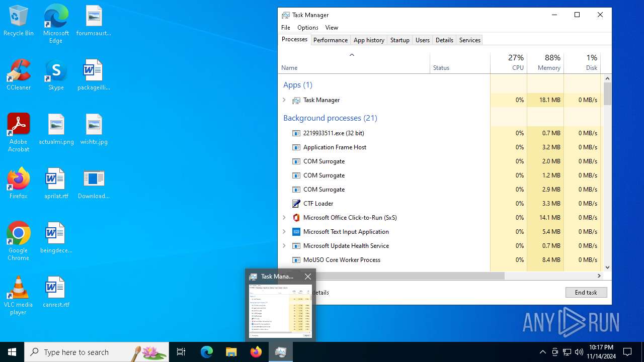644x362 pixels.
Task: Launch Firefox from desktop shortcut
Action: tap(19, 184)
